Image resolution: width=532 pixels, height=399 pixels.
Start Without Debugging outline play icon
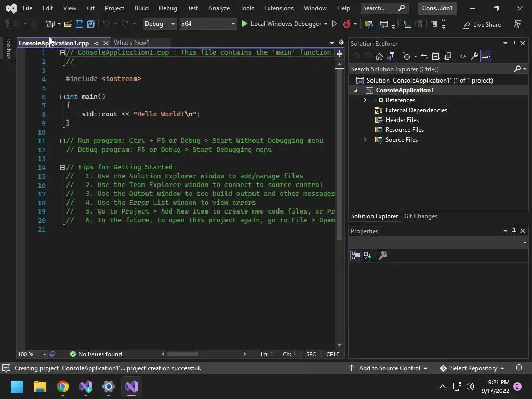[x=334, y=24]
